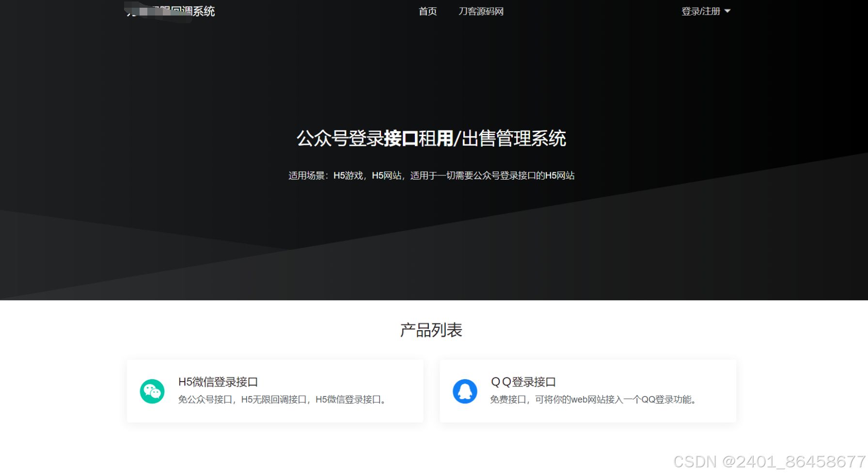This screenshot has height=476, width=868.
Task: Click the round blue icon beside QQ登录接口
Action: [465, 390]
